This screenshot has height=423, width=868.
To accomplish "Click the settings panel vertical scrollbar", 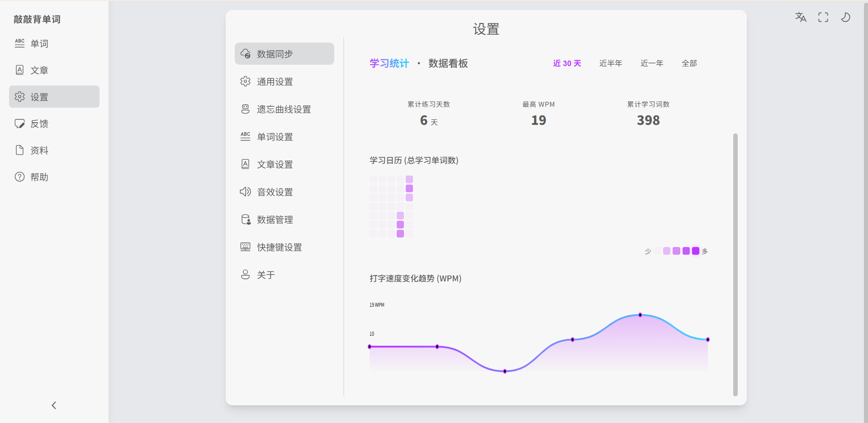I will click(735, 265).
